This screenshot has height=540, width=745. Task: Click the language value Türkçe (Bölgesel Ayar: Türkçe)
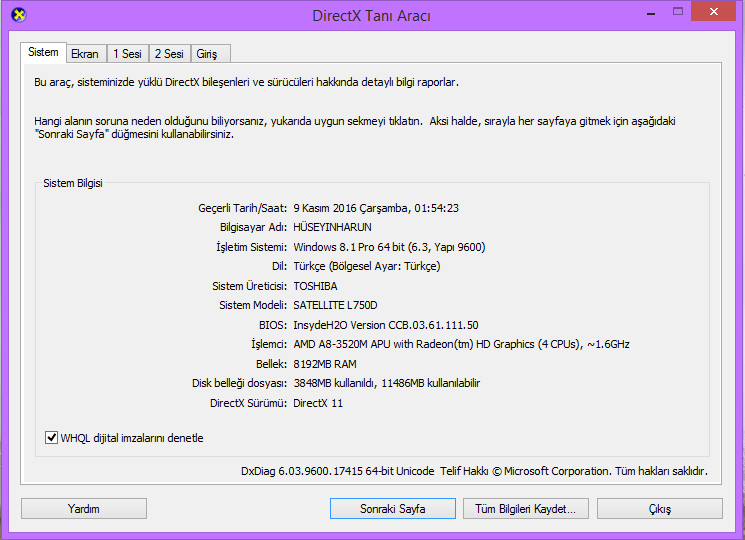pos(367,266)
